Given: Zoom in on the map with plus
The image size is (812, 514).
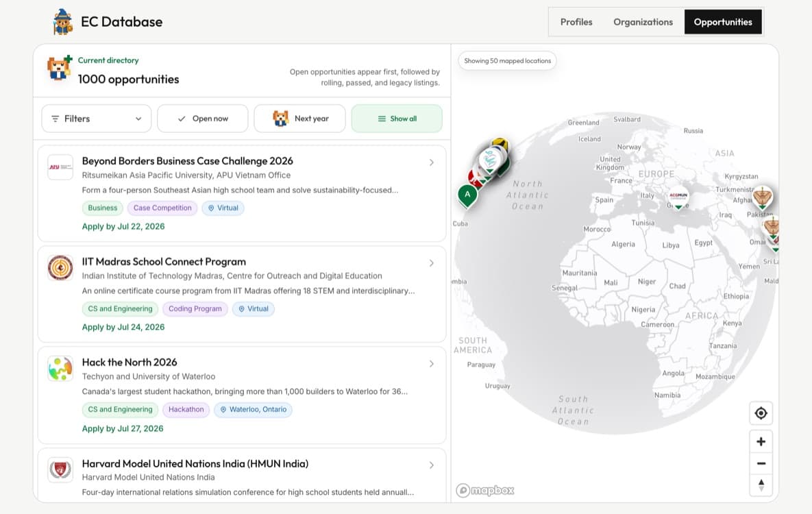Looking at the screenshot, I should tap(761, 441).
